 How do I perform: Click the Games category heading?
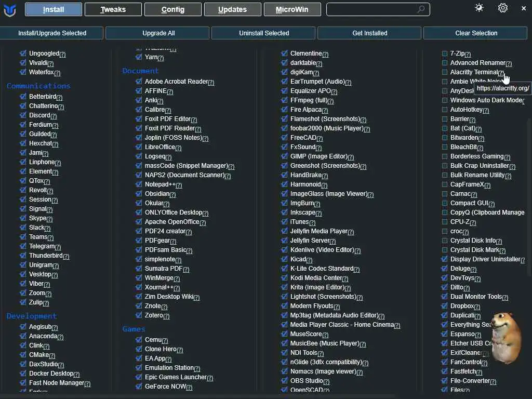[134, 329]
